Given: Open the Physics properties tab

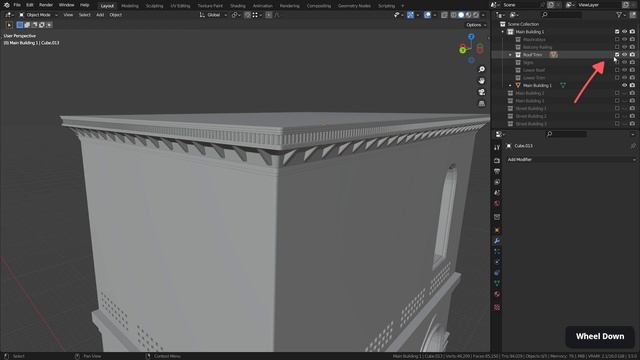Looking at the screenshot, I should point(497,262).
